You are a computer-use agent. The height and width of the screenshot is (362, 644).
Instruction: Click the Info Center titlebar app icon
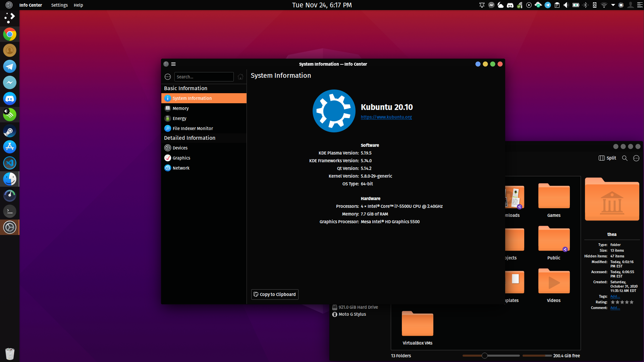[166, 64]
